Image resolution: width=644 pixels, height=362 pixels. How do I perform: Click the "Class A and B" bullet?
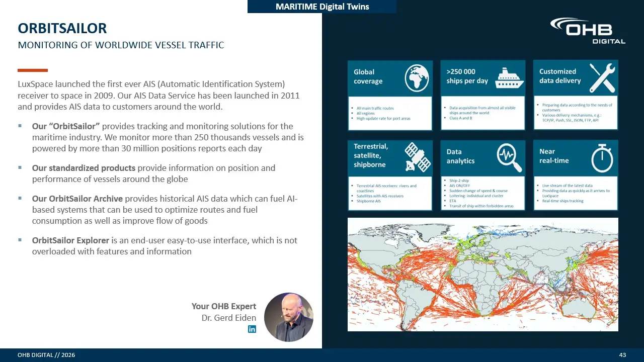pyautogui.click(x=461, y=118)
